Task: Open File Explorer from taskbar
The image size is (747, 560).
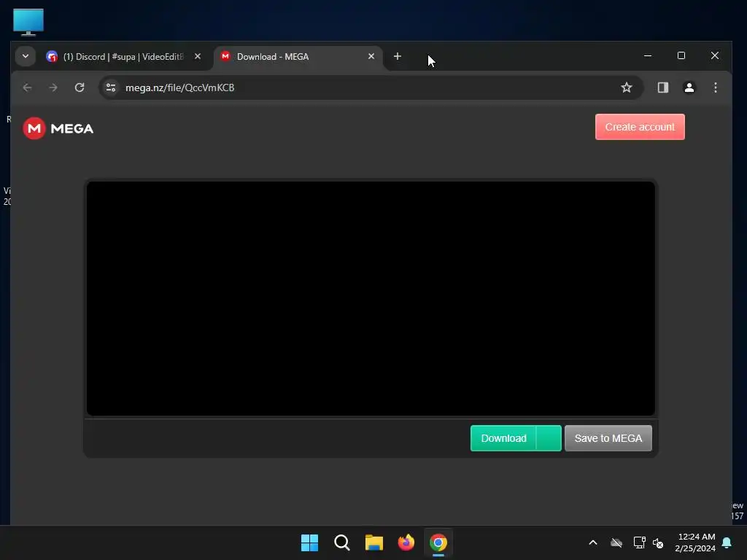Action: click(374, 542)
